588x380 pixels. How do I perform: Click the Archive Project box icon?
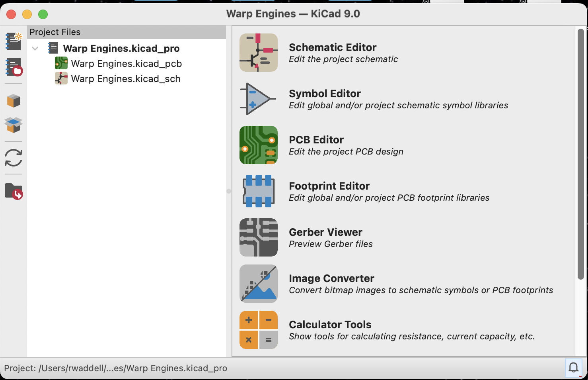click(x=14, y=101)
